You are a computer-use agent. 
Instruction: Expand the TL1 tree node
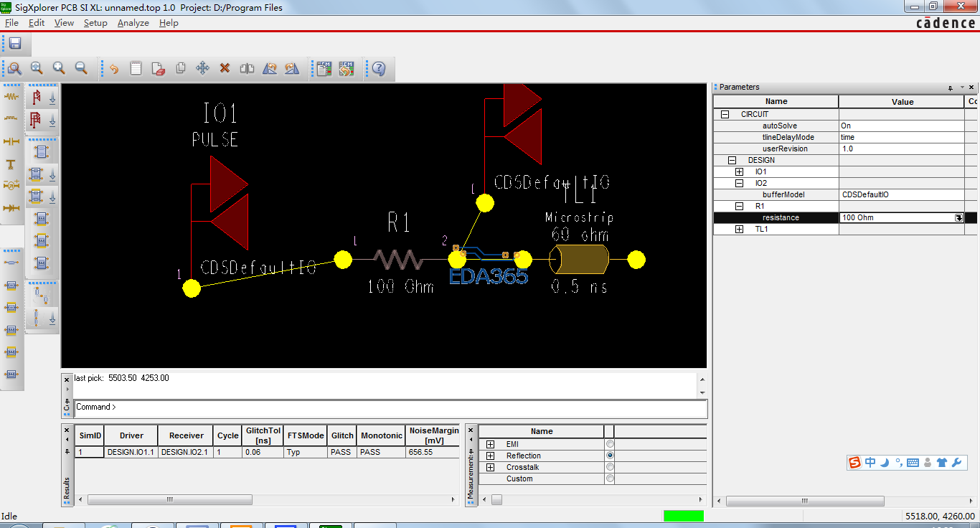tap(739, 229)
